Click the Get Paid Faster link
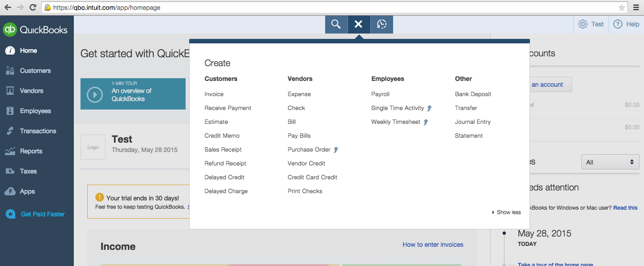The image size is (644, 266). click(42, 214)
